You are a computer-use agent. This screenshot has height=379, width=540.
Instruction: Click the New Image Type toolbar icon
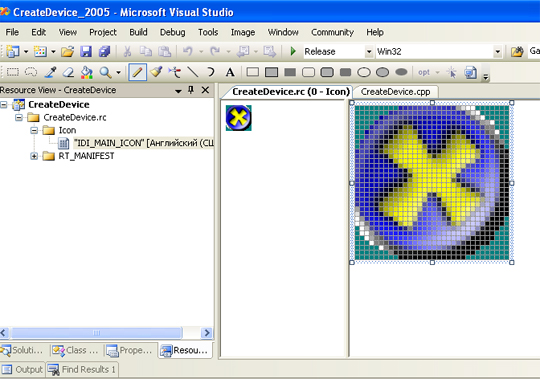point(470,72)
